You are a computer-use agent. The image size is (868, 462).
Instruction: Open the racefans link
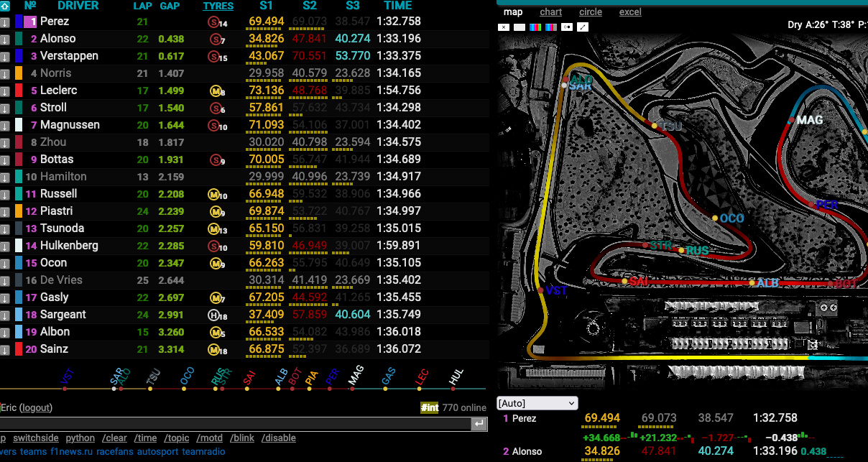tap(115, 452)
